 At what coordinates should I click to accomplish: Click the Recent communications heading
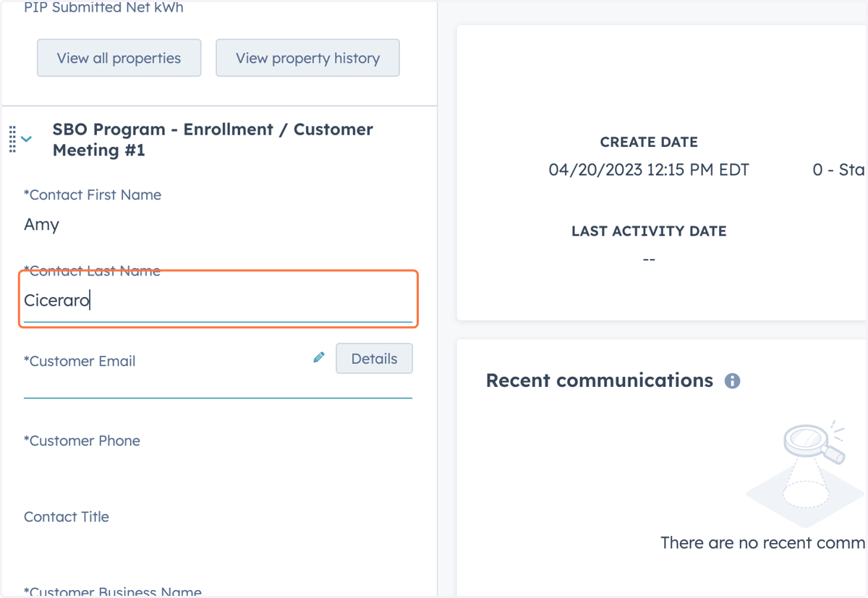click(600, 380)
